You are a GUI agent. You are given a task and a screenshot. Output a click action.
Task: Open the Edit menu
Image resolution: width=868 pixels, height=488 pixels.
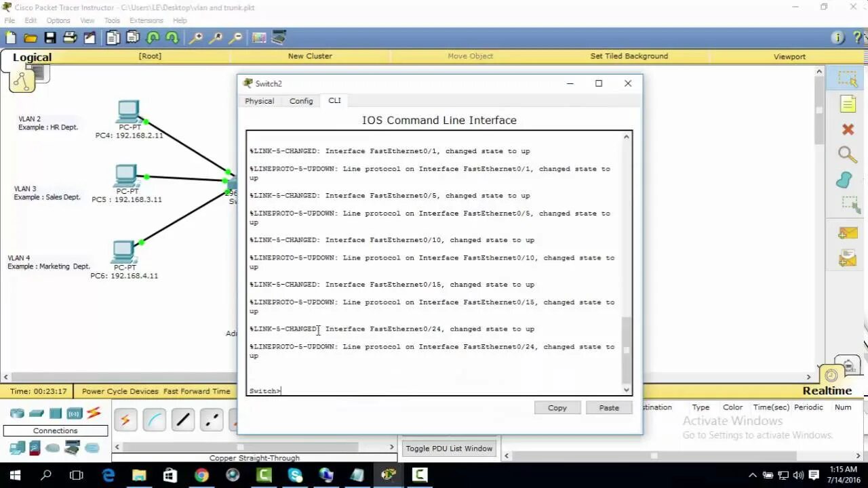pyautogui.click(x=31, y=20)
